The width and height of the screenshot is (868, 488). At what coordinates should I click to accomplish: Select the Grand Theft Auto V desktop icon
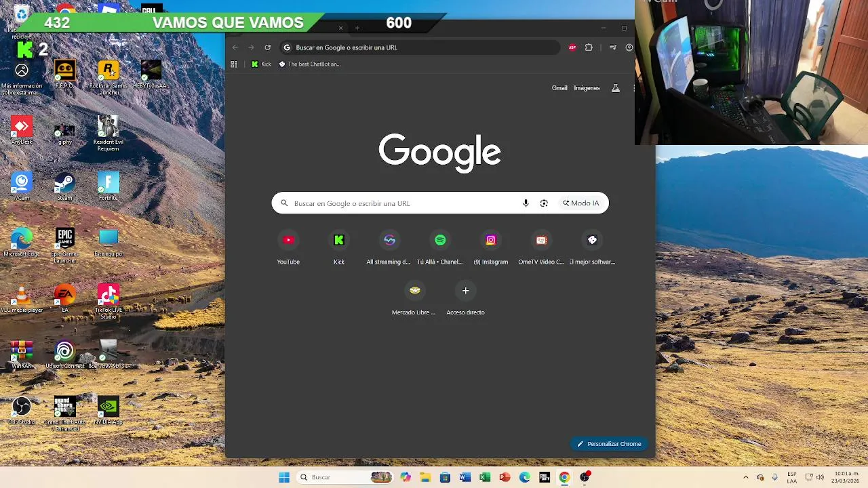64,414
